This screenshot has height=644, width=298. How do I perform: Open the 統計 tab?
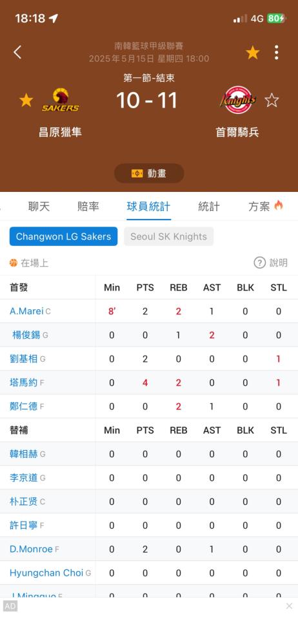(x=209, y=206)
